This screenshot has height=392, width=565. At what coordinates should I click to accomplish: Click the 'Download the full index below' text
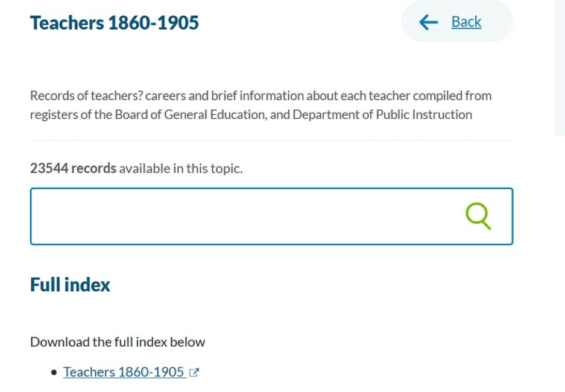pos(118,342)
